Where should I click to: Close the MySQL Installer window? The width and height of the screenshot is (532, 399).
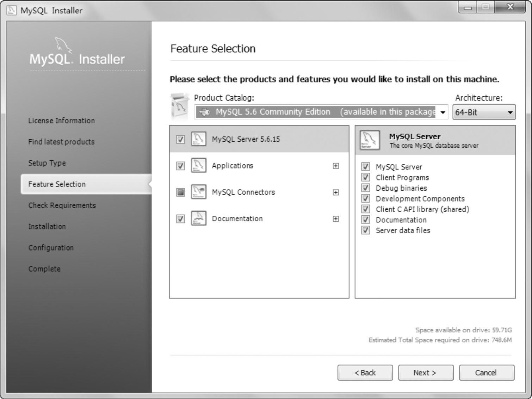tap(510, 7)
